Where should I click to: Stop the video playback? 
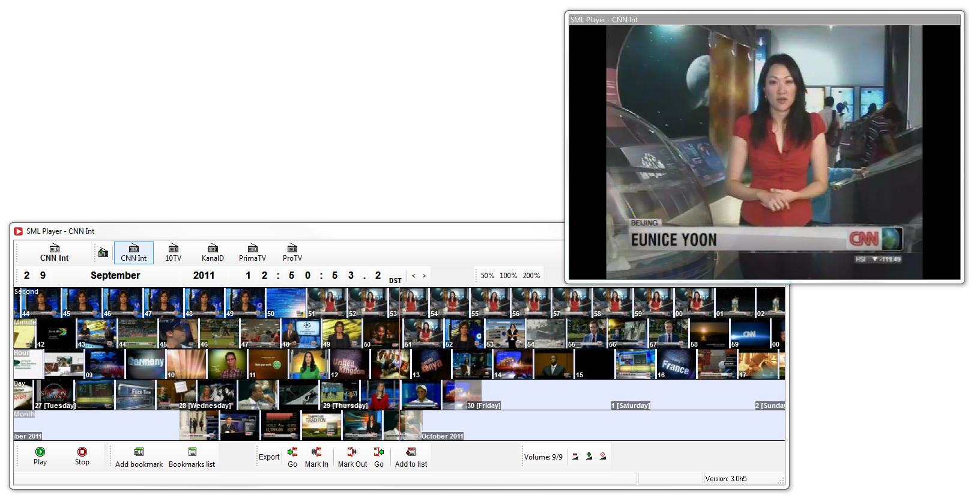(x=82, y=456)
